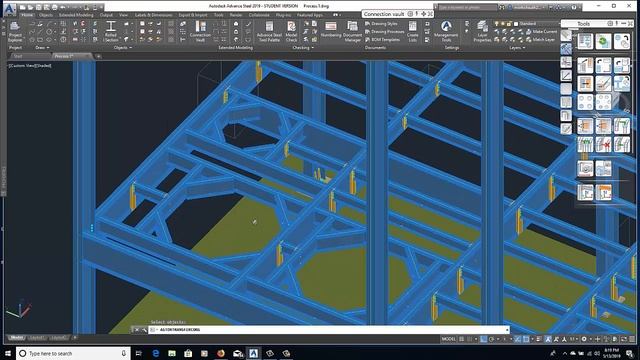Click the red X tool in Tools palette

(603, 144)
